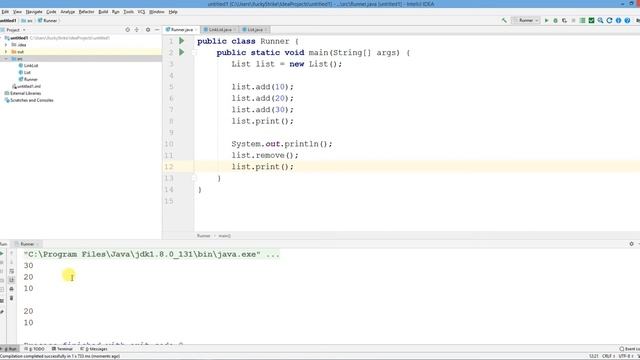
Task: Select Runner class in project tree
Action: pyautogui.click(x=28, y=80)
